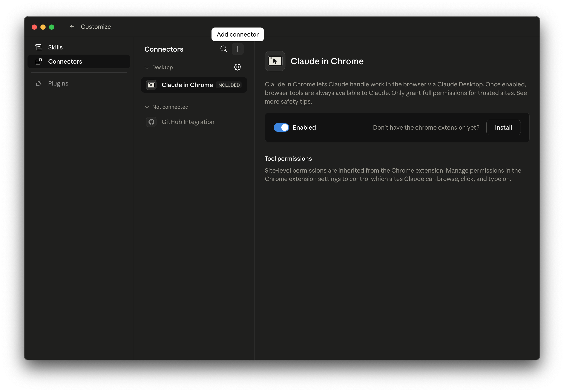Minimize the window with yellow button

(43, 27)
